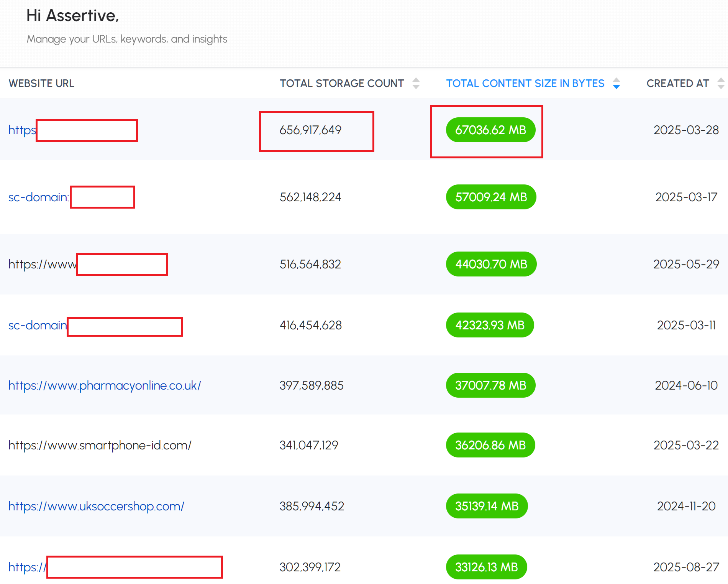Click Created At sort arrows icon
The height and width of the screenshot is (584, 728).
pyautogui.click(x=721, y=83)
